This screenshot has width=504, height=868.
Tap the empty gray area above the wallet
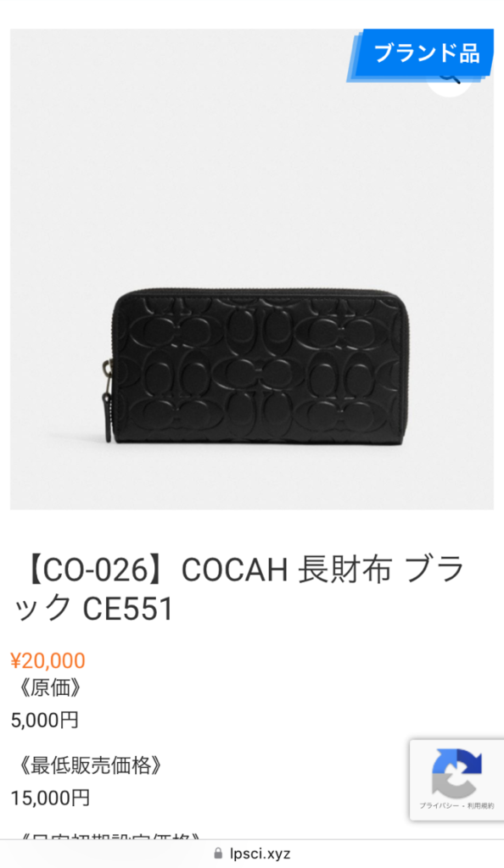click(221, 166)
